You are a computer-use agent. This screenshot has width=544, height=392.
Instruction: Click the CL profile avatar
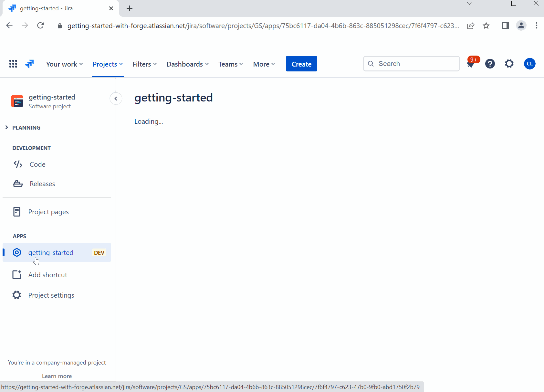point(529,64)
